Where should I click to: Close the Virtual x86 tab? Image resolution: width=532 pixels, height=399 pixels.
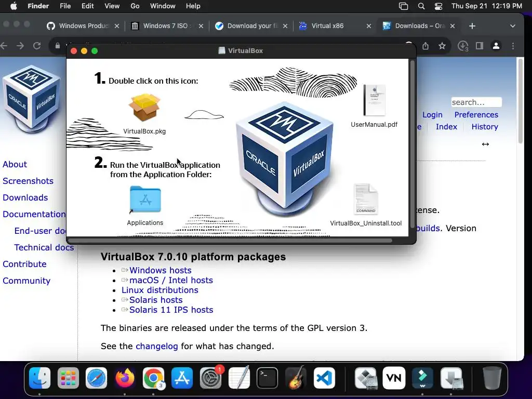pyautogui.click(x=369, y=26)
